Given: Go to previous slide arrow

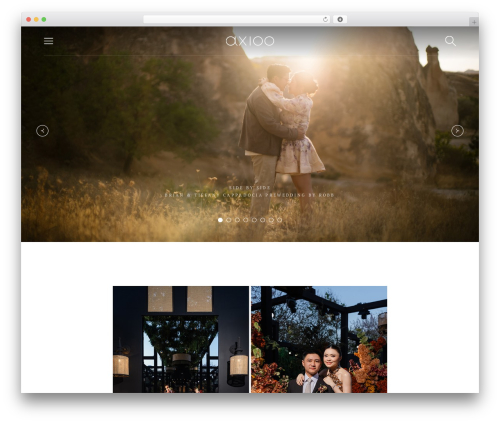Looking at the screenshot, I should [x=42, y=131].
